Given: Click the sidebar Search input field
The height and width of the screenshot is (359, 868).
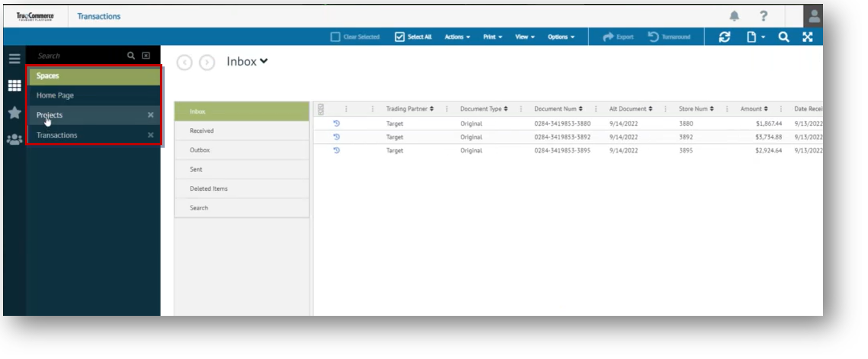Looking at the screenshot, I should (80, 56).
